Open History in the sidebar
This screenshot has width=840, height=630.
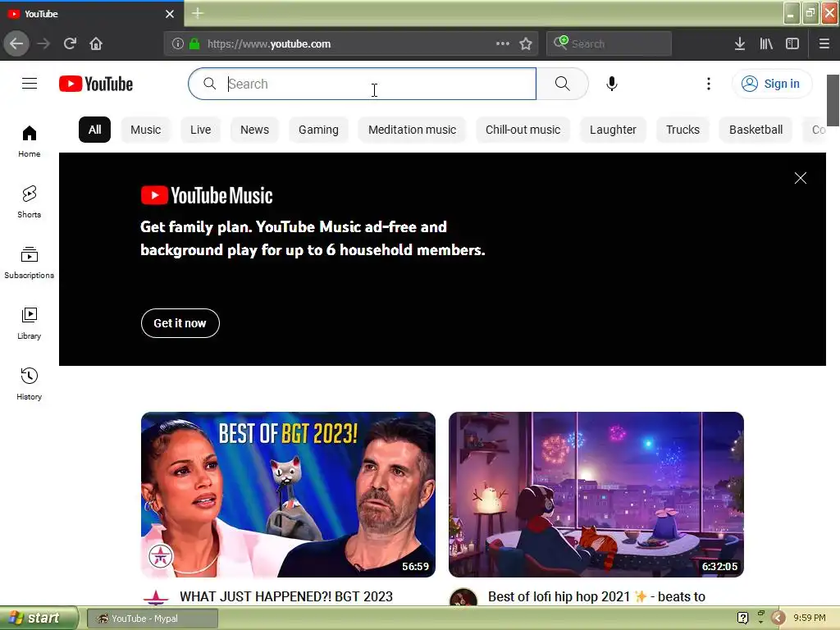tap(30, 384)
